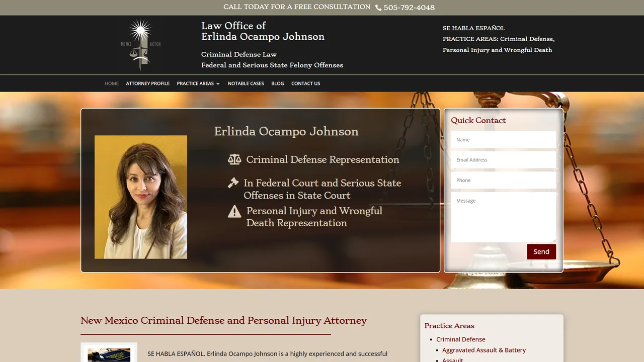644x362 pixels.
Task: Click 'Personal Injury and Wrongful Death Representation' banner text
Action: 314,217
